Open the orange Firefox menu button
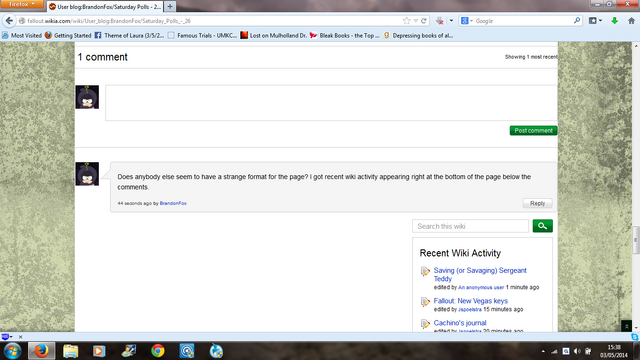 (x=21, y=4)
